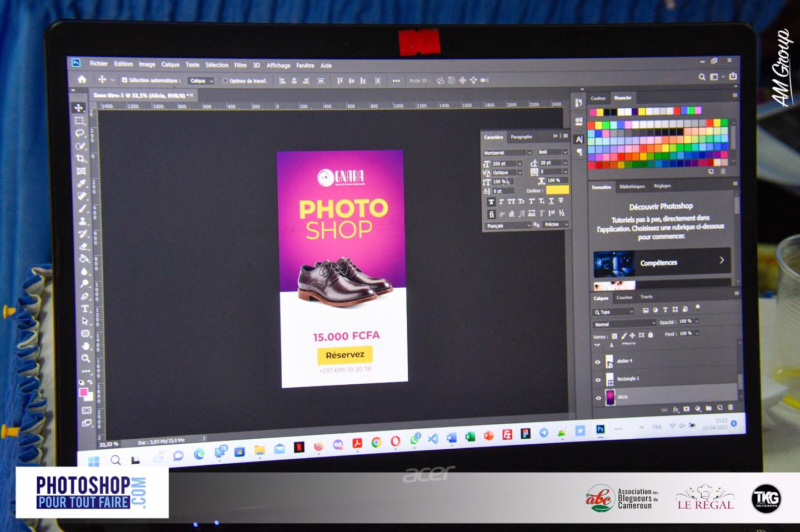Click the Windows Start button

(94, 461)
